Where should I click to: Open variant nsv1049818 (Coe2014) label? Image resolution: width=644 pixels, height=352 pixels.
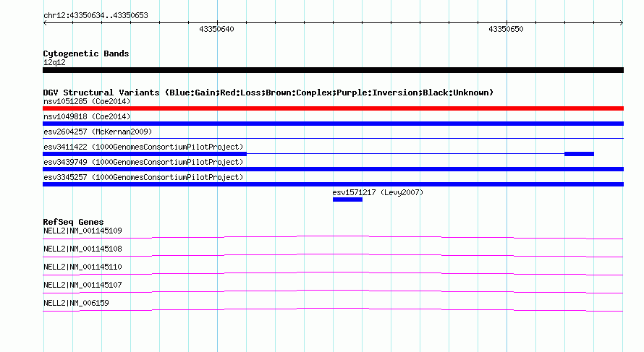pos(87,116)
